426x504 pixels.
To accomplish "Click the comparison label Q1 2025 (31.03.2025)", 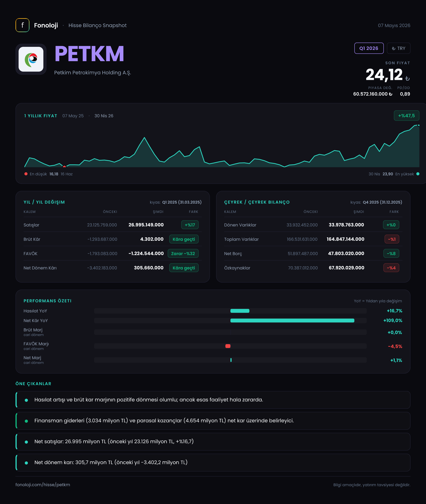I will tap(182, 202).
